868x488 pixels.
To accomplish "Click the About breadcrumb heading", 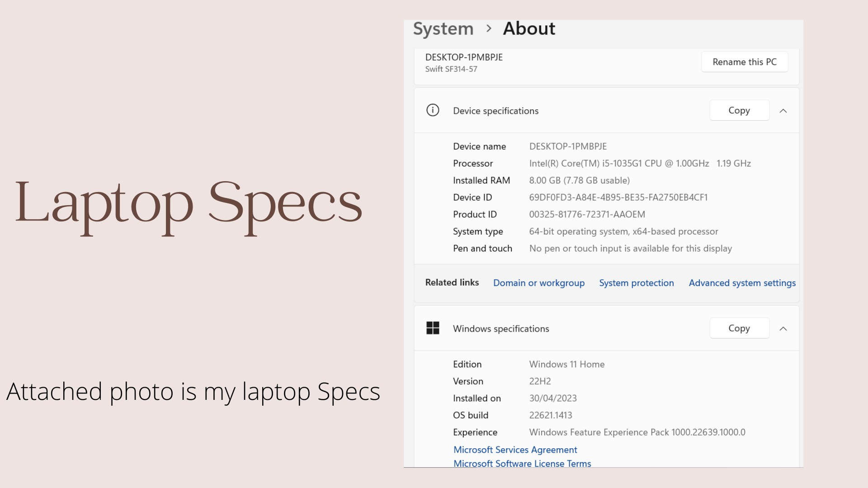I will pyautogui.click(x=529, y=28).
